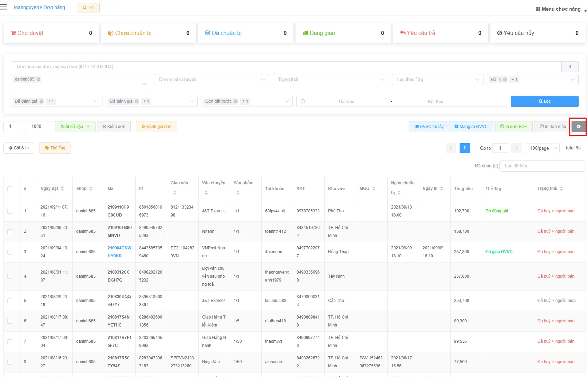Remove the daninh685 shop filter tag
The width and height of the screenshot is (588, 377).
pos(38,79)
